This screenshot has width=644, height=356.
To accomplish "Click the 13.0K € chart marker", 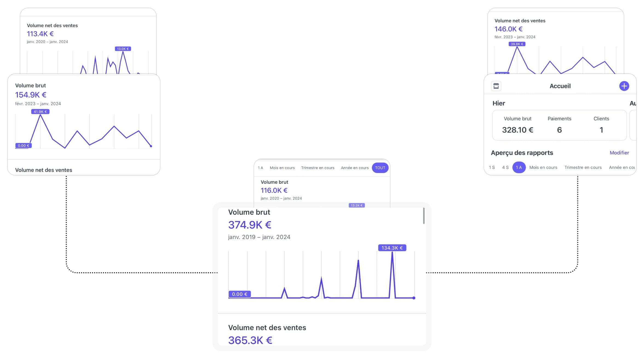I will (123, 49).
